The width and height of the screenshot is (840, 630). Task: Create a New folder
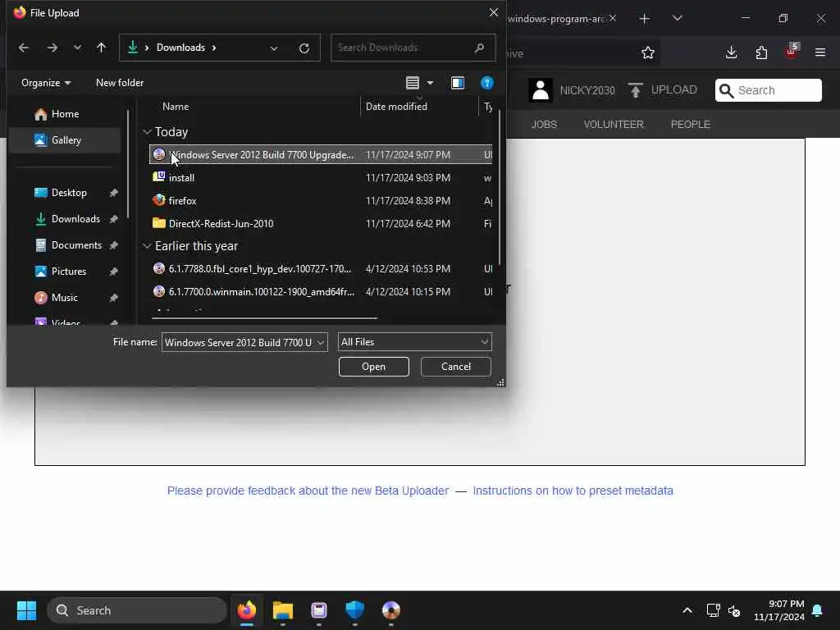click(120, 83)
